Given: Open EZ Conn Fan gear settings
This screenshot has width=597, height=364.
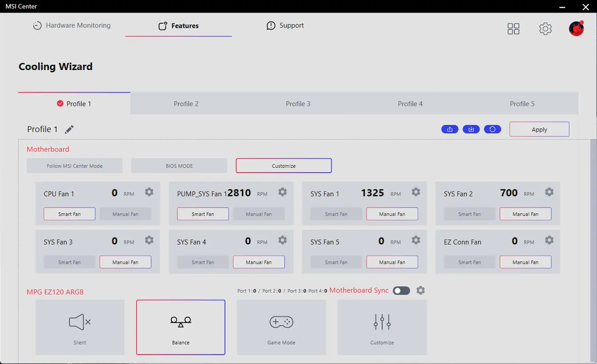Looking at the screenshot, I should tap(549, 240).
